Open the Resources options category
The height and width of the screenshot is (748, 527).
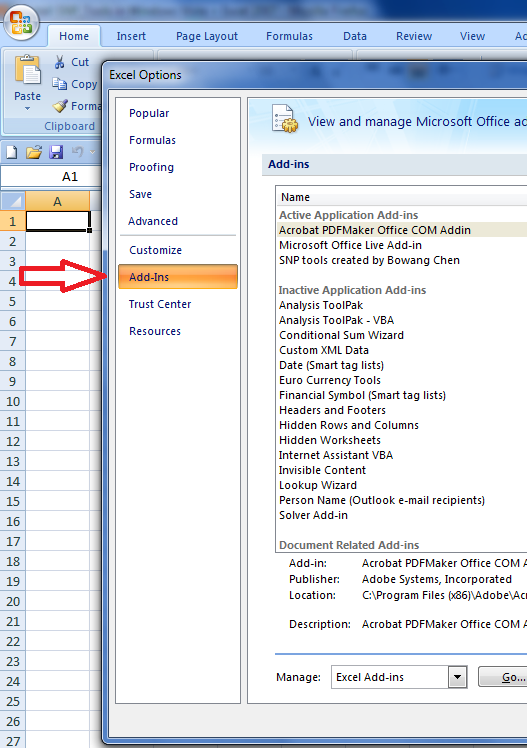coord(155,331)
